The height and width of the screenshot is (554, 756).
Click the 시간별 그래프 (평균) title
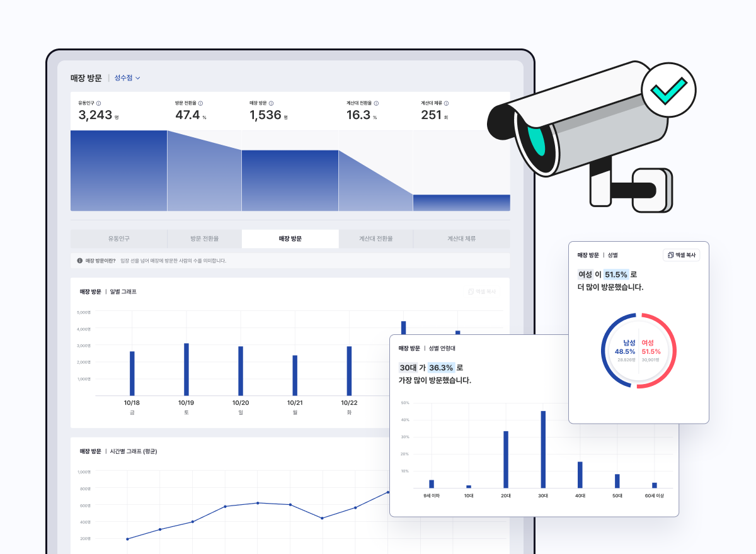click(133, 451)
